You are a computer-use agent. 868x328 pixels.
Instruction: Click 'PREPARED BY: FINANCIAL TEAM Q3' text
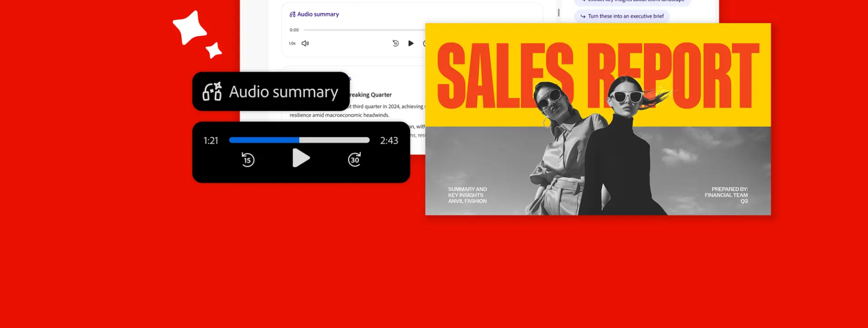pos(726,195)
